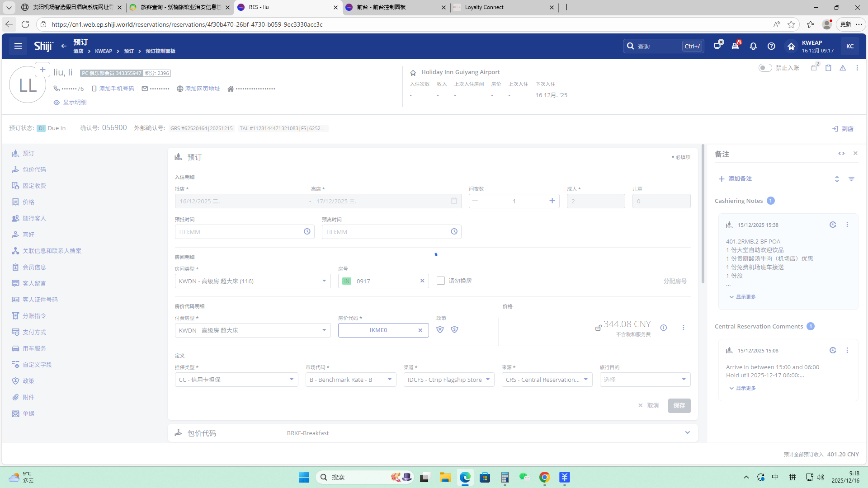Check the 请勿换房 checkbox

pyautogui.click(x=441, y=281)
